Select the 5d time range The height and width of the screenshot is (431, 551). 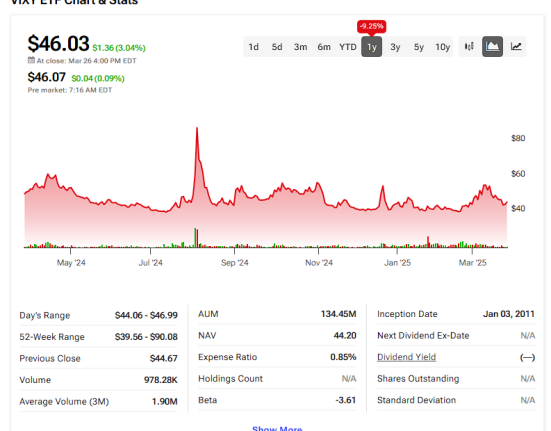277,47
